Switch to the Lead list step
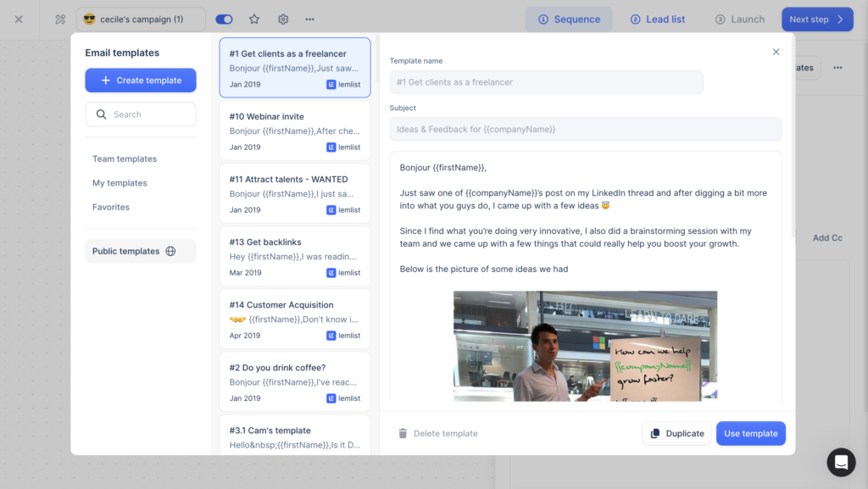The height and width of the screenshot is (489, 868). pyautogui.click(x=658, y=19)
